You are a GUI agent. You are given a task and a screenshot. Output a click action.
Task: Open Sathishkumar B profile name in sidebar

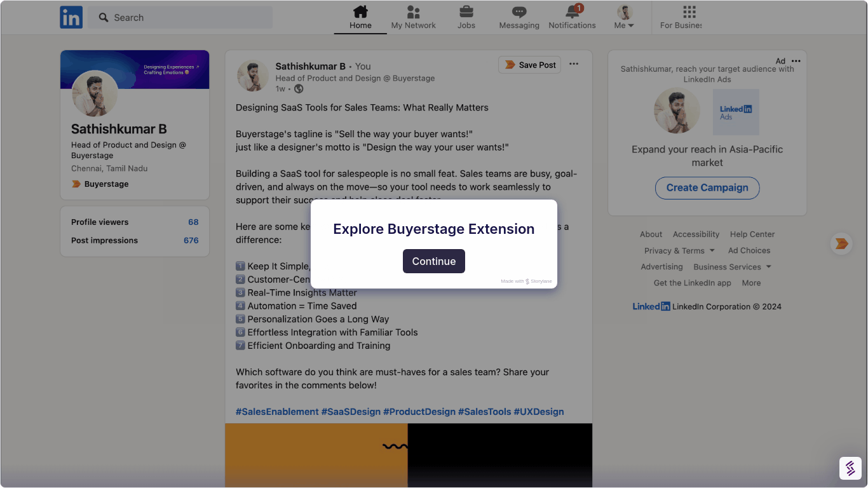(x=119, y=129)
